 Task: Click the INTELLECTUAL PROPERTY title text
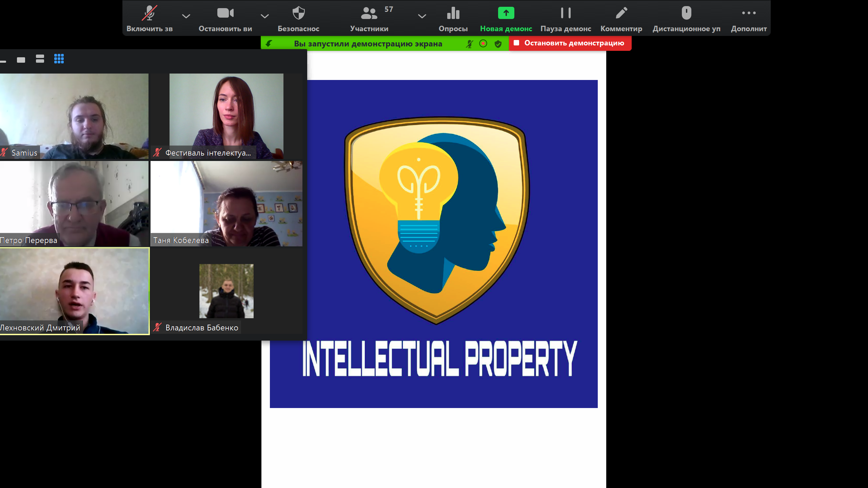tap(439, 359)
